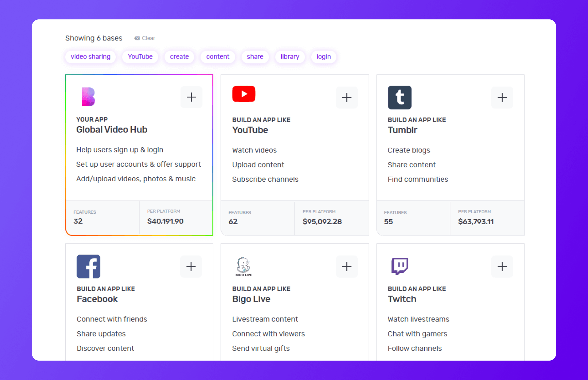This screenshot has width=588, height=380.
Task: Click the Clear backspace icon
Action: (x=137, y=38)
